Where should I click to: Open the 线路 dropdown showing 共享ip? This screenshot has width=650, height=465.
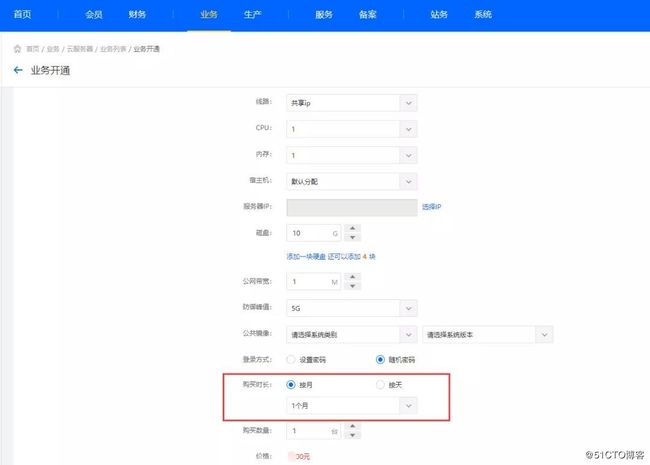pos(352,103)
